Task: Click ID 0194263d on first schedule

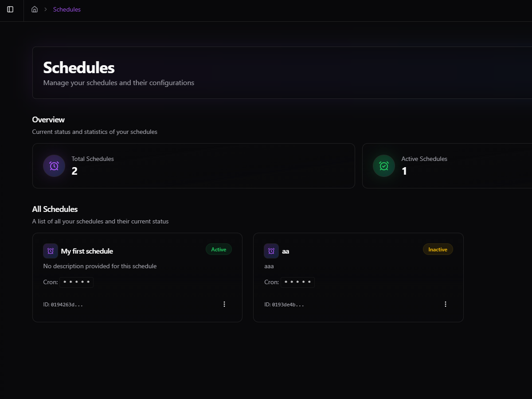Action: tap(63, 305)
